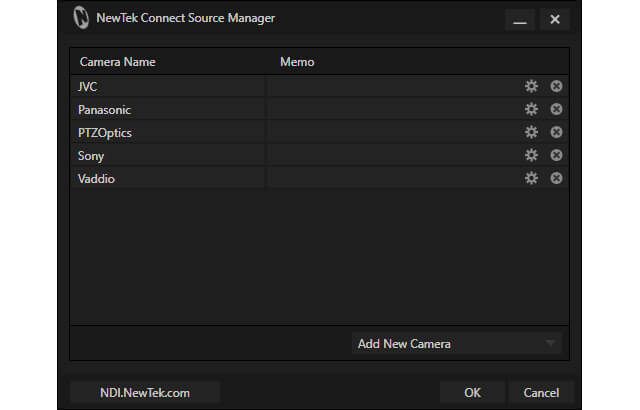The height and width of the screenshot is (410, 640).
Task: Open settings gear for Vaddio camera
Action: tap(531, 178)
